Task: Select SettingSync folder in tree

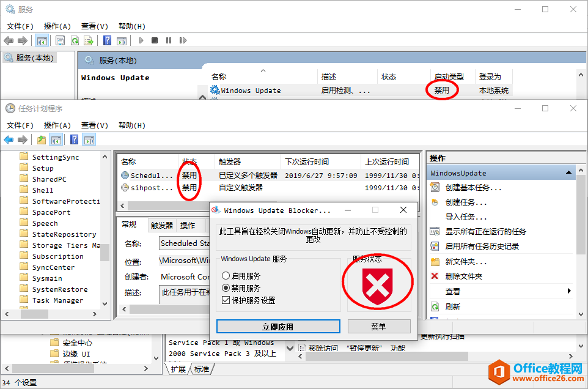Action: 56,157
